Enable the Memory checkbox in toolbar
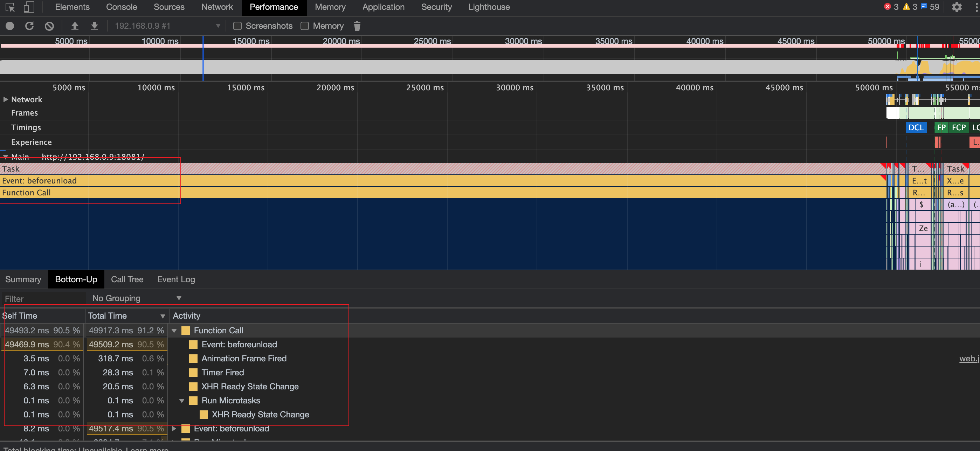The height and width of the screenshot is (451, 980). [305, 26]
